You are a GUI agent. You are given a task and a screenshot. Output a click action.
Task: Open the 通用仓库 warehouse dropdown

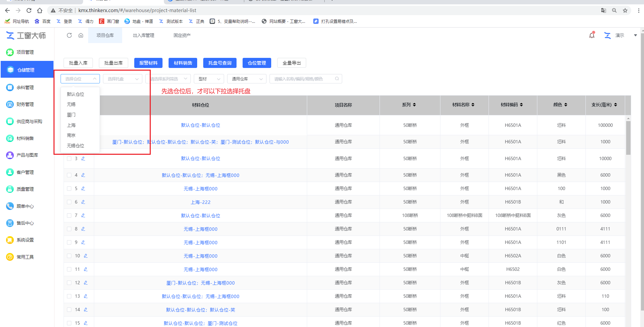click(247, 79)
